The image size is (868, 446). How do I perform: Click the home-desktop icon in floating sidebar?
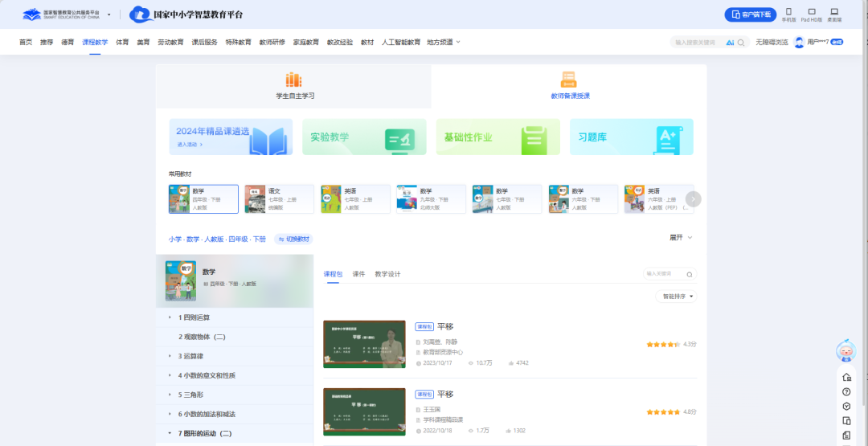click(846, 378)
